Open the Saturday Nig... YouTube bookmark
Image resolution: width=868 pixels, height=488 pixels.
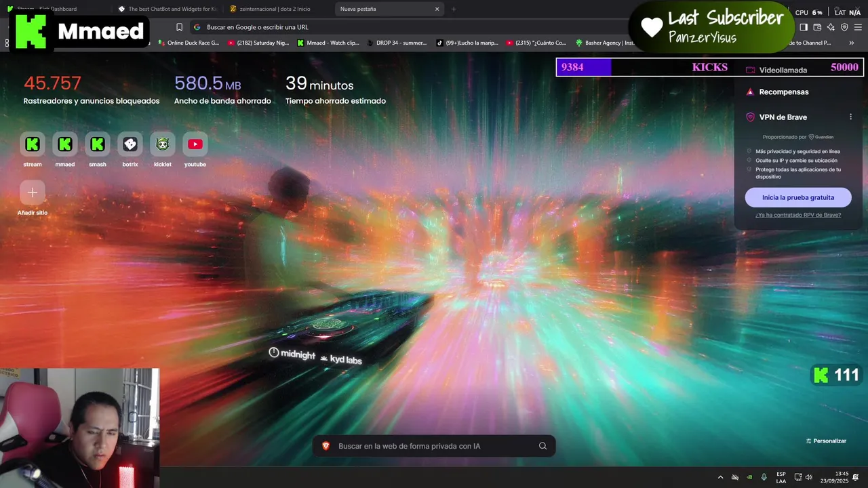[258, 43]
